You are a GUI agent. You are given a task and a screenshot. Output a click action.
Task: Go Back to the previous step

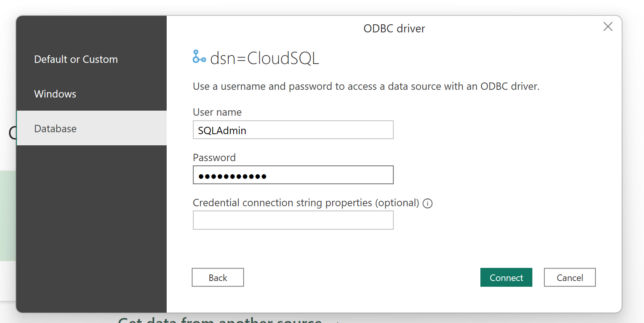217,278
